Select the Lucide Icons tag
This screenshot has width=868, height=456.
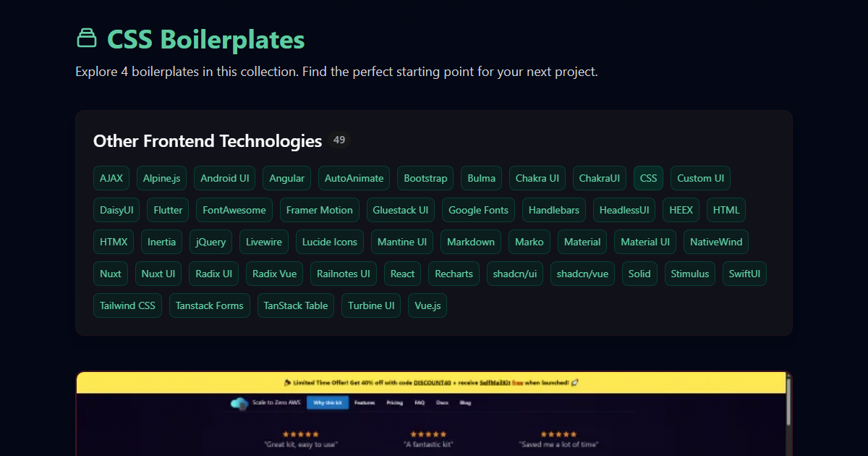[x=329, y=242]
